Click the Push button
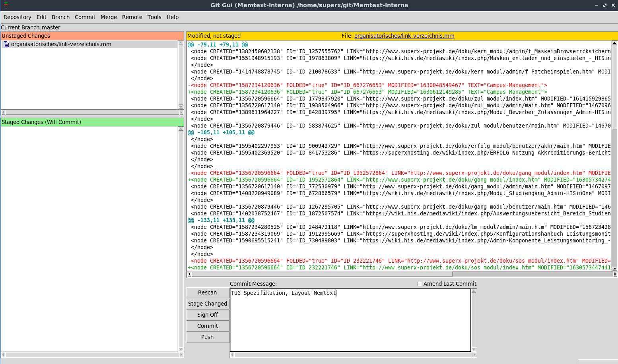Image resolution: width=618 pixels, height=364 pixels. (x=207, y=337)
